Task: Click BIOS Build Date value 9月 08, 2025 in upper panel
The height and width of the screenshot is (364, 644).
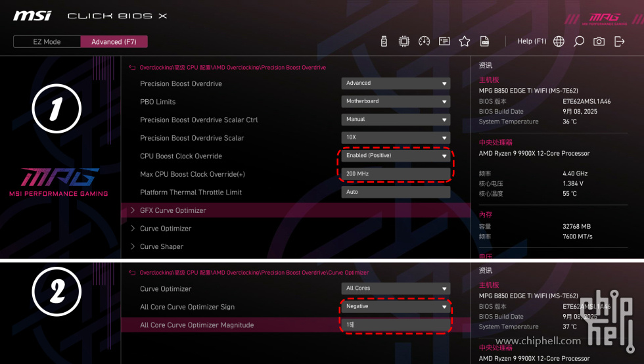Action: coord(580,112)
